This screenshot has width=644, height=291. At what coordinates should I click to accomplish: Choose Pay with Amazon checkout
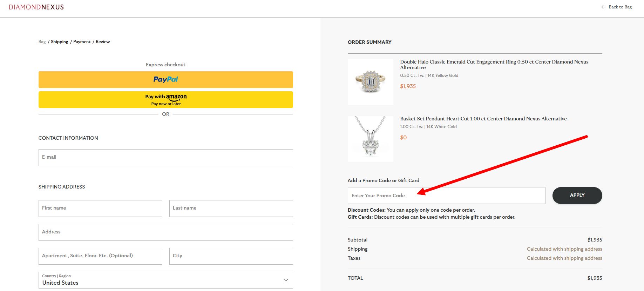(165, 99)
